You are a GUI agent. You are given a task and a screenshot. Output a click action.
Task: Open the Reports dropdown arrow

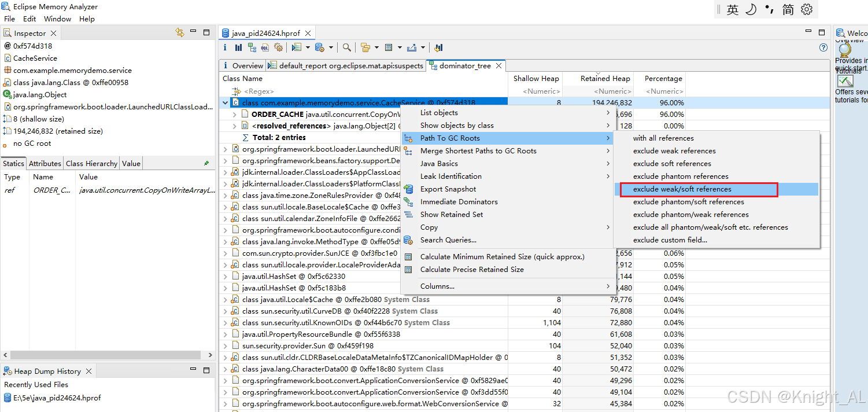[x=308, y=47]
